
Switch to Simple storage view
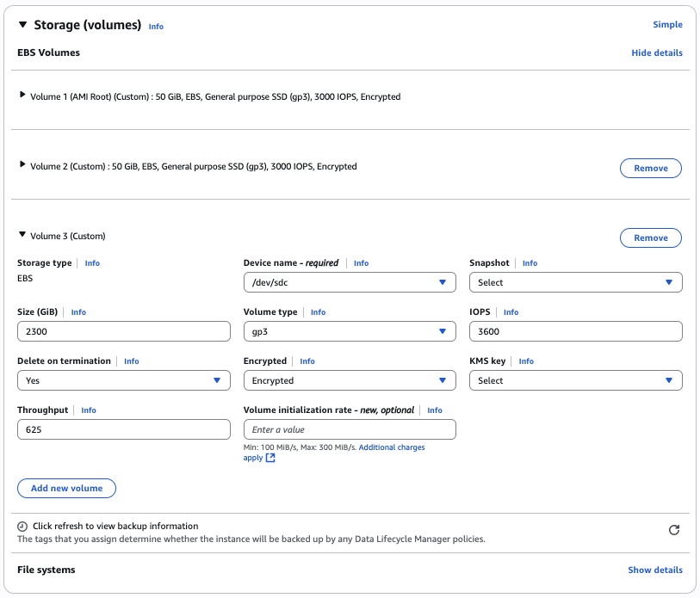(667, 25)
